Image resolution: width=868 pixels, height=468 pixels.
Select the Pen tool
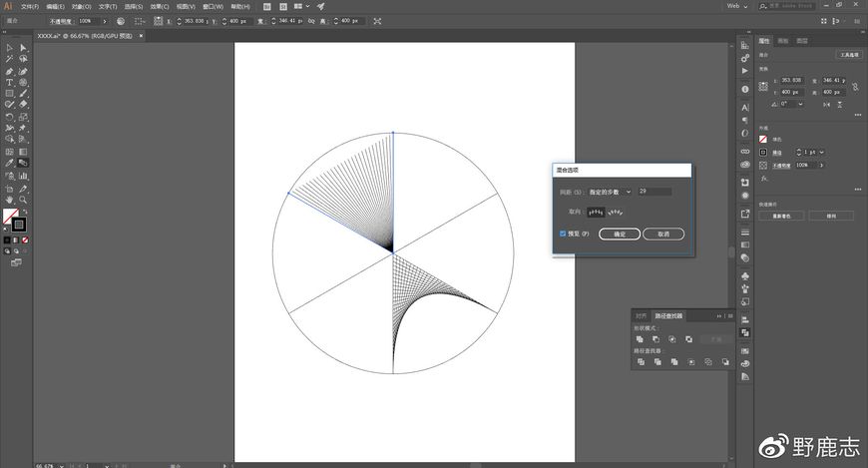(x=9, y=72)
